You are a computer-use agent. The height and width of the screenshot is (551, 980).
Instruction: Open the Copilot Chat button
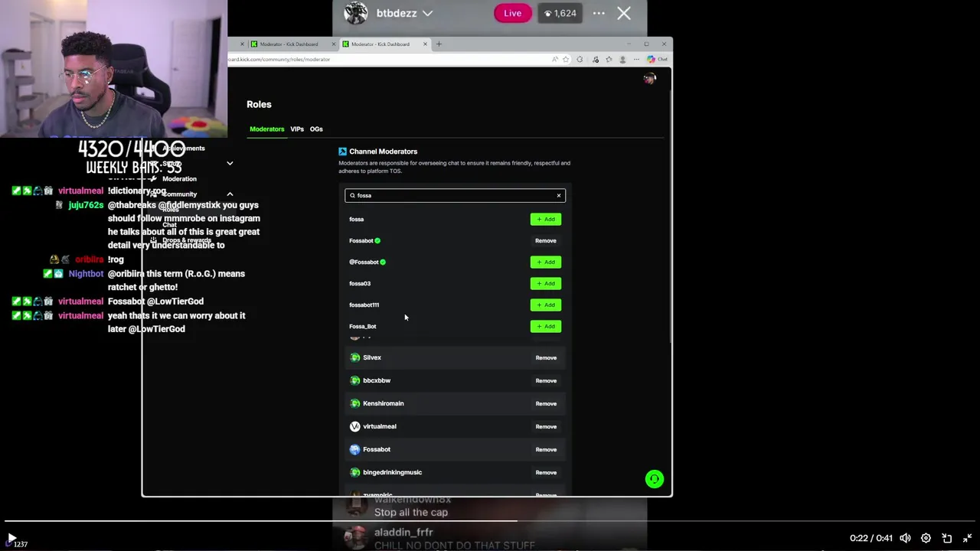pos(657,59)
